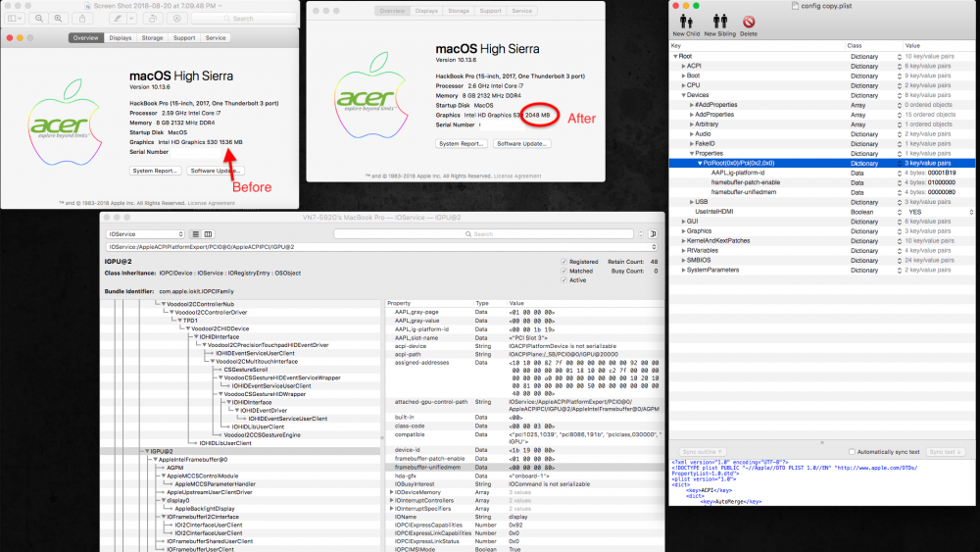
Task: Select the framebuffer-unifiedmem property row
Action: [x=523, y=467]
